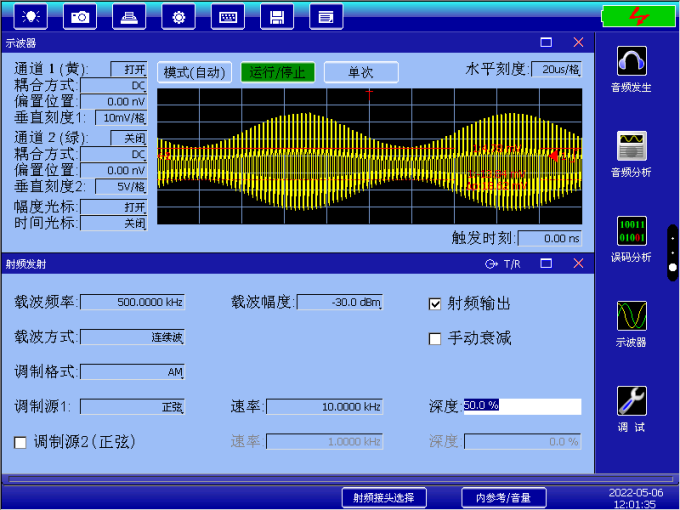Enable the 调制源2(正弦) checkbox

pyautogui.click(x=20, y=442)
